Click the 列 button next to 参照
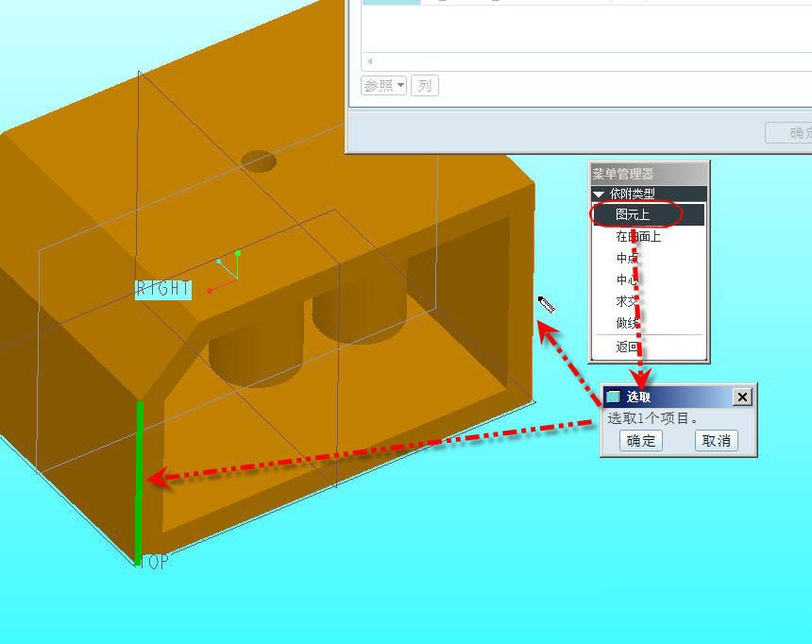The image size is (812, 644). 425,86
